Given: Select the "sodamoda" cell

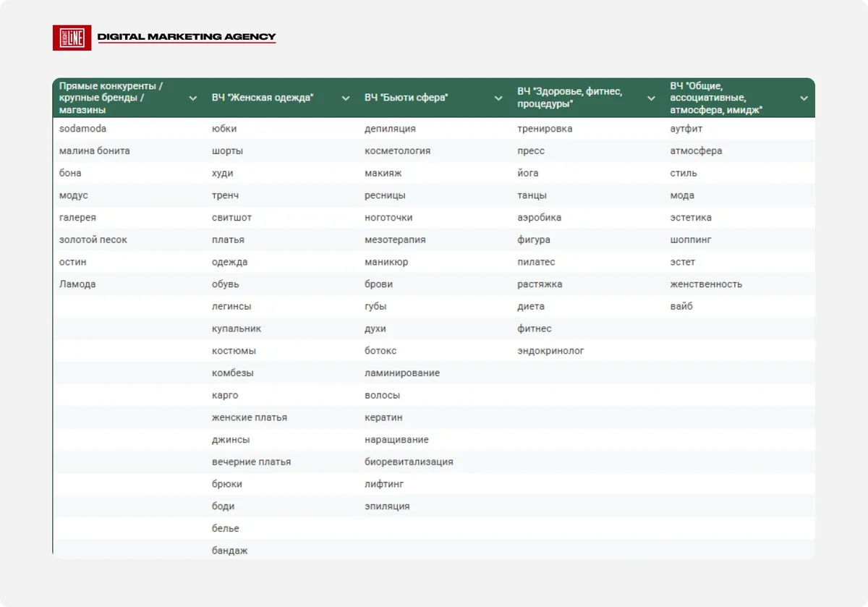Looking at the screenshot, I should click(x=128, y=129).
